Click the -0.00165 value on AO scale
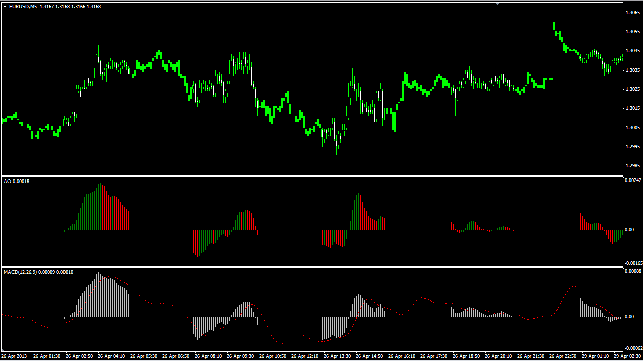This screenshot has height=361, width=644. coord(633,263)
